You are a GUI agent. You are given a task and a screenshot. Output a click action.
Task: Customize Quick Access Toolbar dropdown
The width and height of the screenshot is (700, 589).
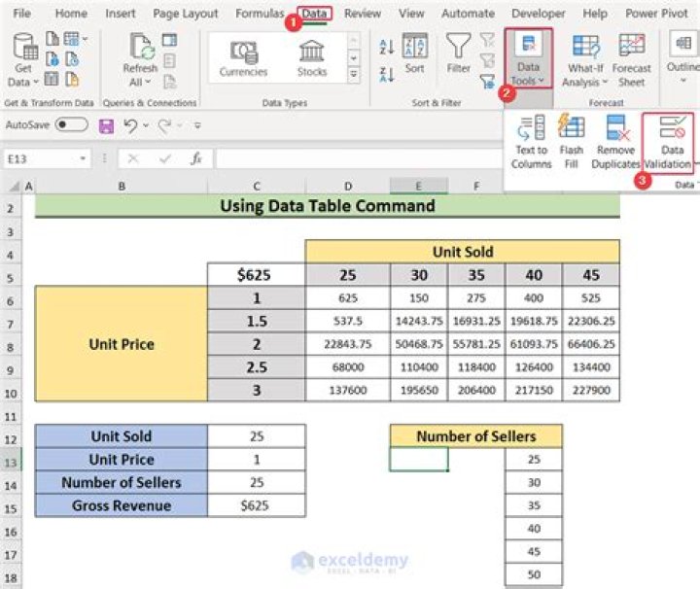click(x=197, y=125)
